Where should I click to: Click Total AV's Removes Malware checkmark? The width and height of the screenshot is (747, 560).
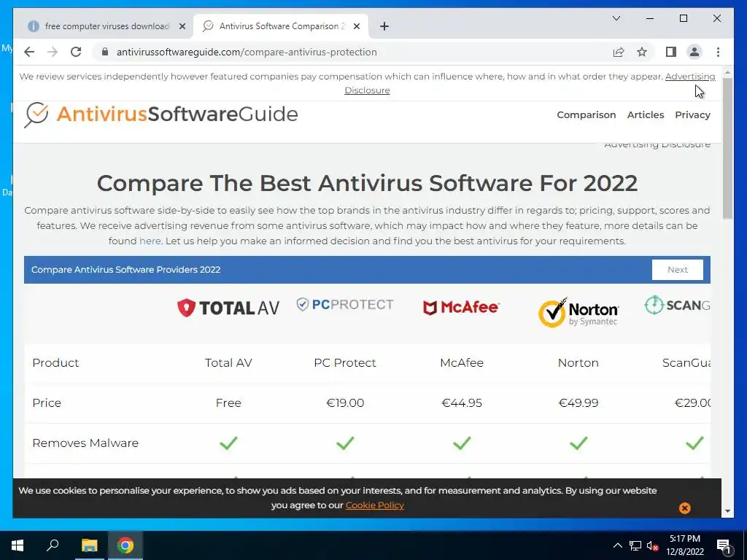click(228, 443)
